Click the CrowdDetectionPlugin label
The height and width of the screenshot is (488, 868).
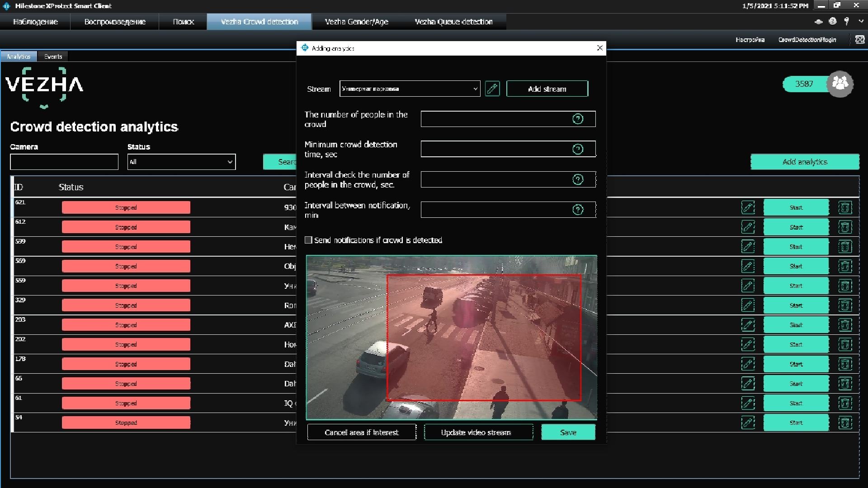pyautogui.click(x=807, y=40)
